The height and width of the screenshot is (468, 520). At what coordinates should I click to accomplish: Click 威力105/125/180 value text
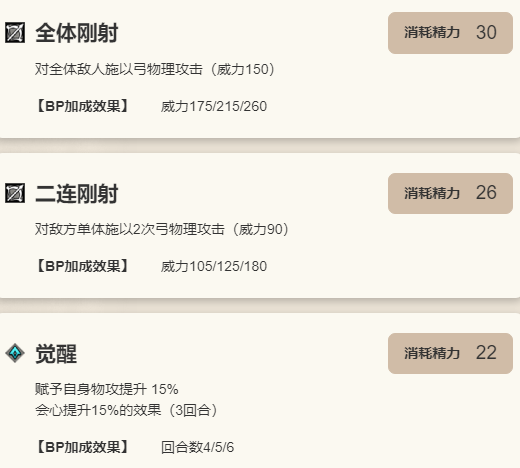(214, 266)
